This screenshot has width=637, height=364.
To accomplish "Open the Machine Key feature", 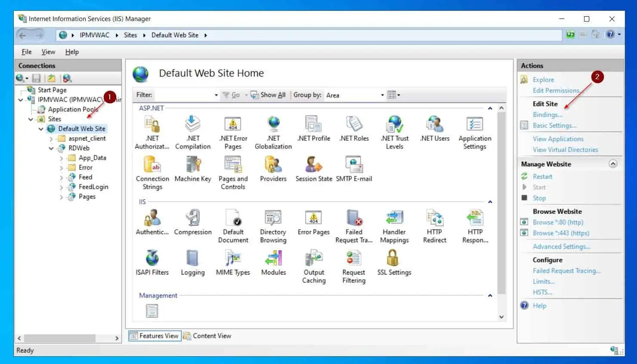I will (x=193, y=170).
